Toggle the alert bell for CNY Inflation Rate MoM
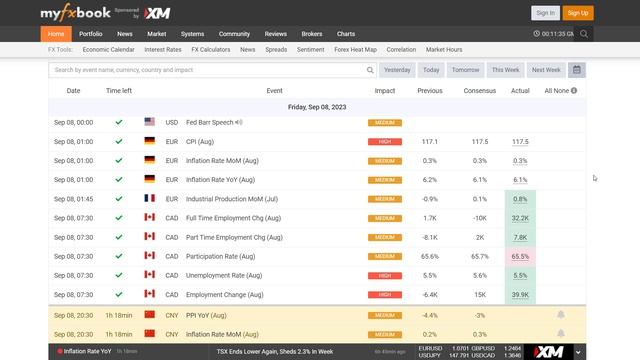Viewport: 640px width, 360px height. coord(561,333)
